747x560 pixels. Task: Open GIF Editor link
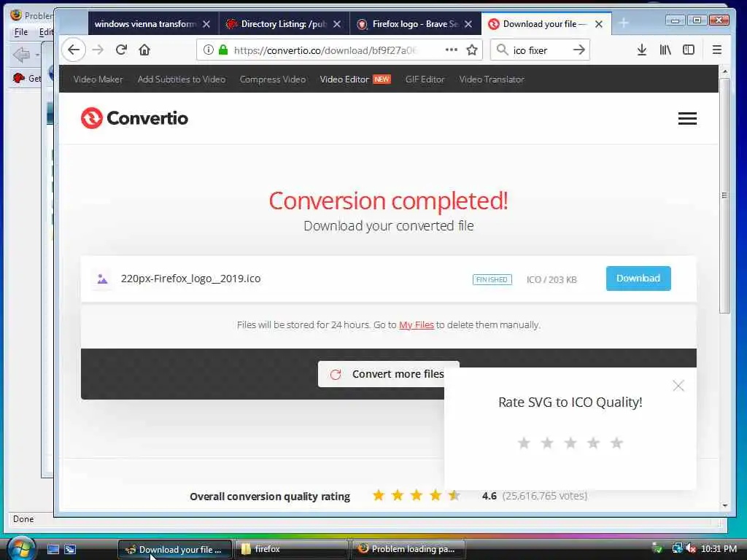tap(425, 79)
